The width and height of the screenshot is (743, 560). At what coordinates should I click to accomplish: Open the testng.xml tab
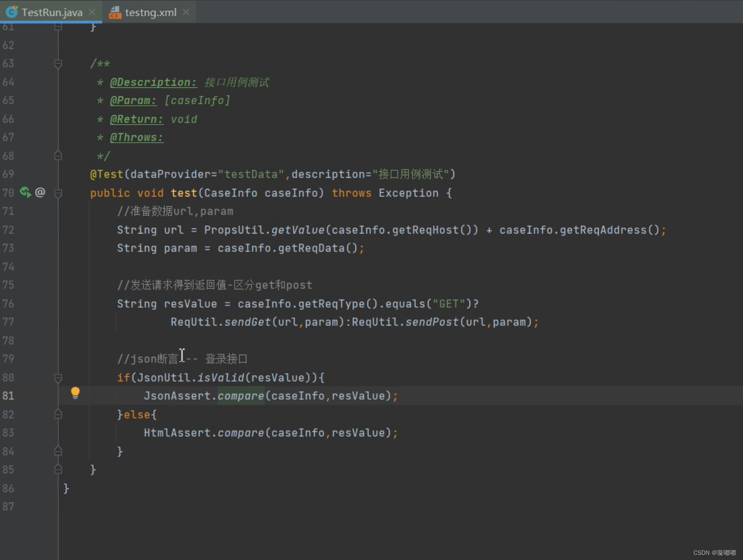pos(150,12)
